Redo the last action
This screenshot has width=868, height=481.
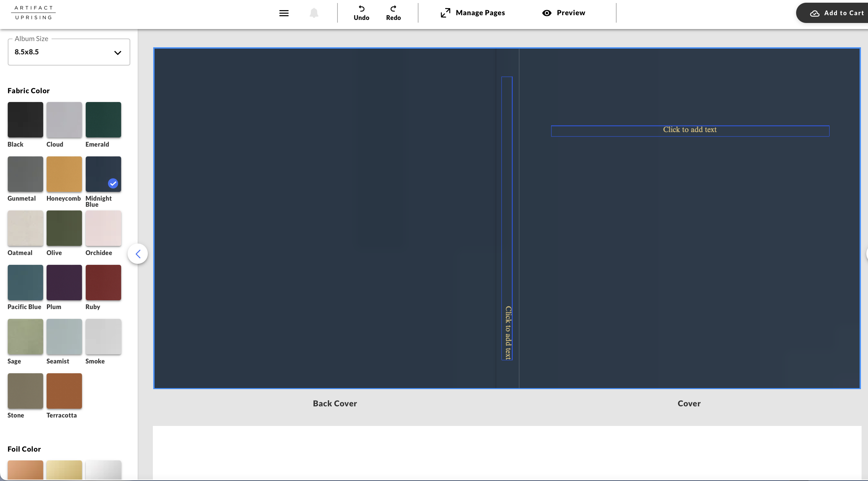click(394, 13)
